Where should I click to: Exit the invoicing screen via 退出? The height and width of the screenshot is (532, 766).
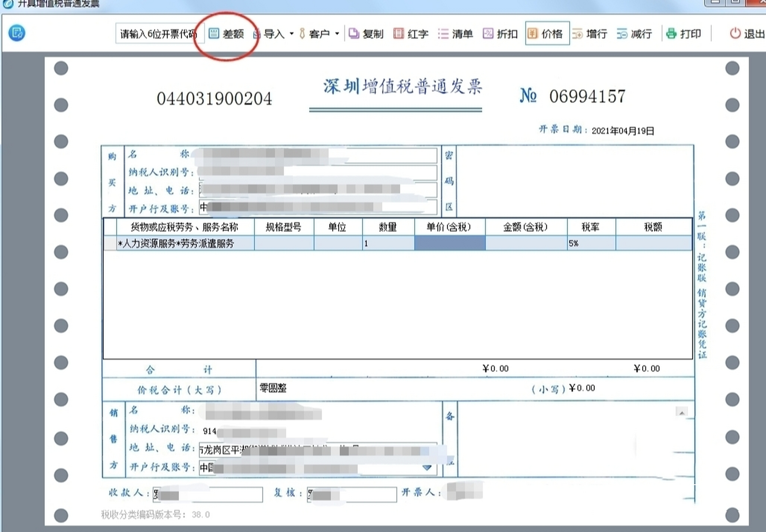click(x=746, y=34)
